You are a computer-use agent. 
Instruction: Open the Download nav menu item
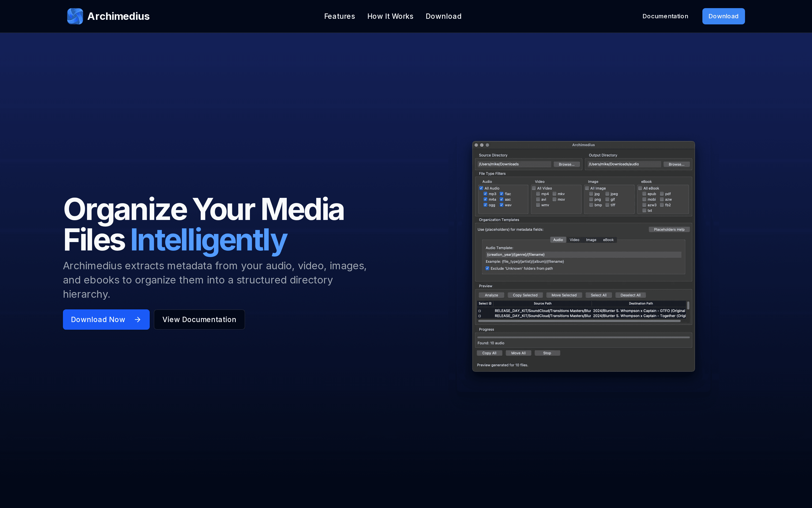click(x=443, y=16)
